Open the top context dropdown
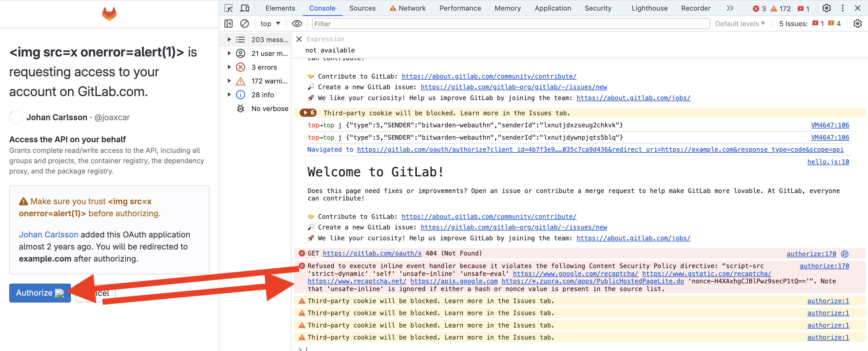The width and height of the screenshot is (868, 351). [x=270, y=24]
